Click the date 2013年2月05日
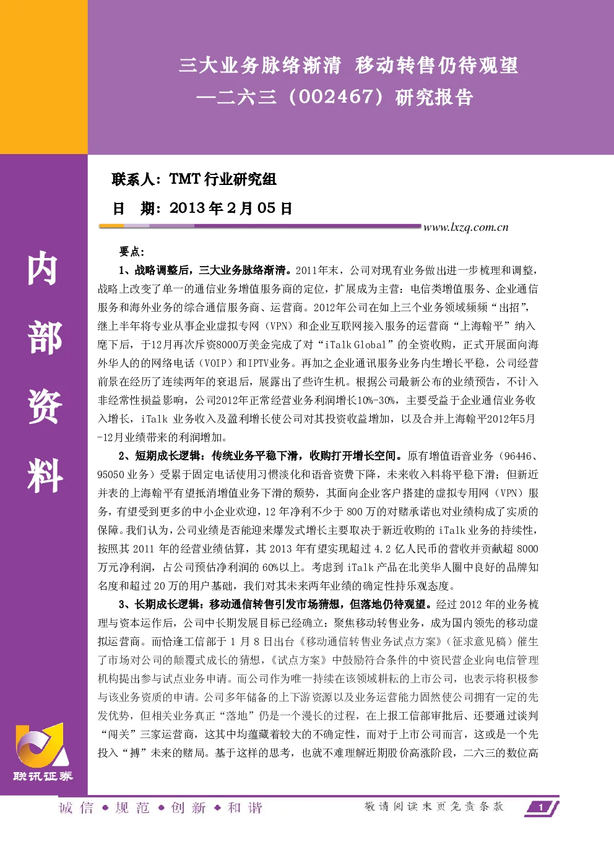 pyautogui.click(x=230, y=208)
